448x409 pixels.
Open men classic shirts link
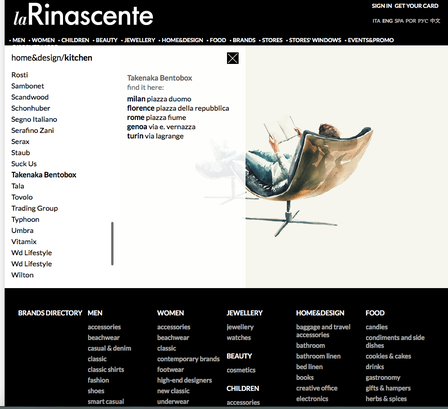(x=106, y=370)
